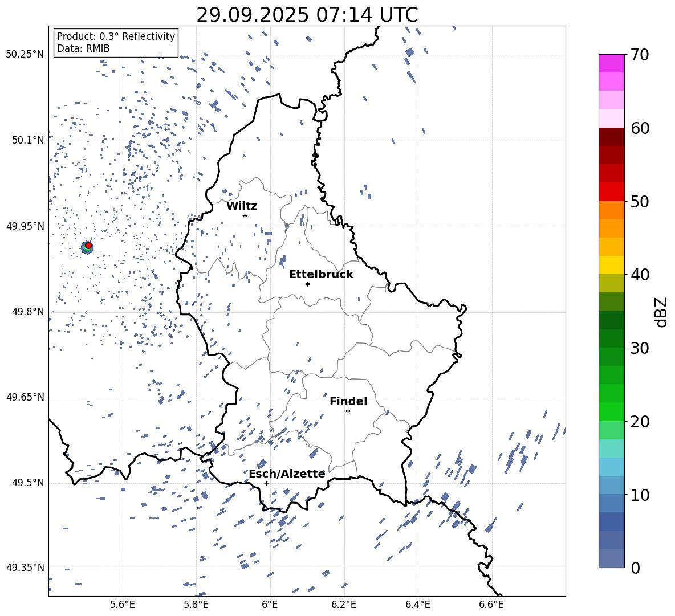Viewport: 675px width, 616px height.
Task: Click the bright red colorbar segment above 50
Action: (x=612, y=192)
